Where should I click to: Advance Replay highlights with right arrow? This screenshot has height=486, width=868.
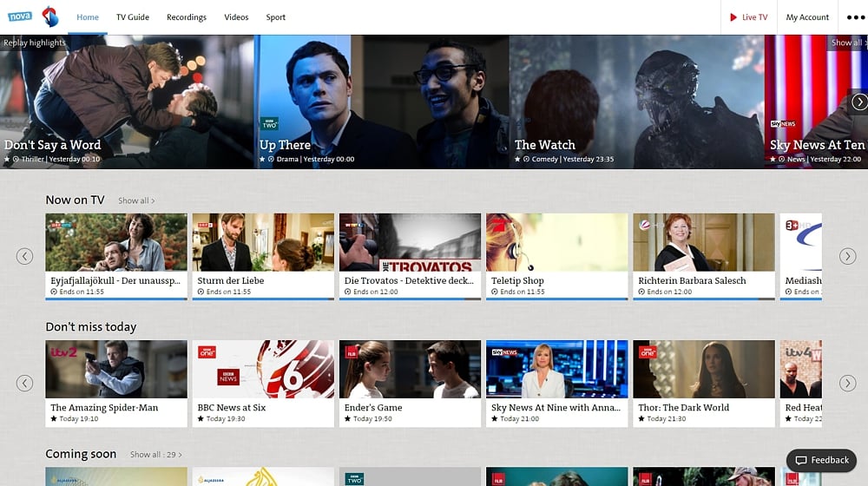coord(859,102)
